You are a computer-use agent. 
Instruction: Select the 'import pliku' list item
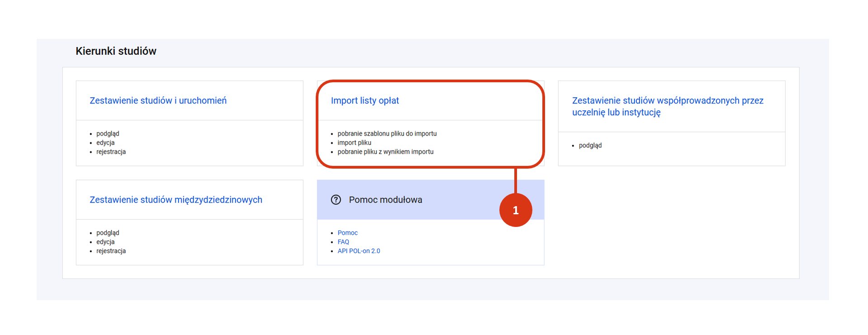pyautogui.click(x=354, y=142)
